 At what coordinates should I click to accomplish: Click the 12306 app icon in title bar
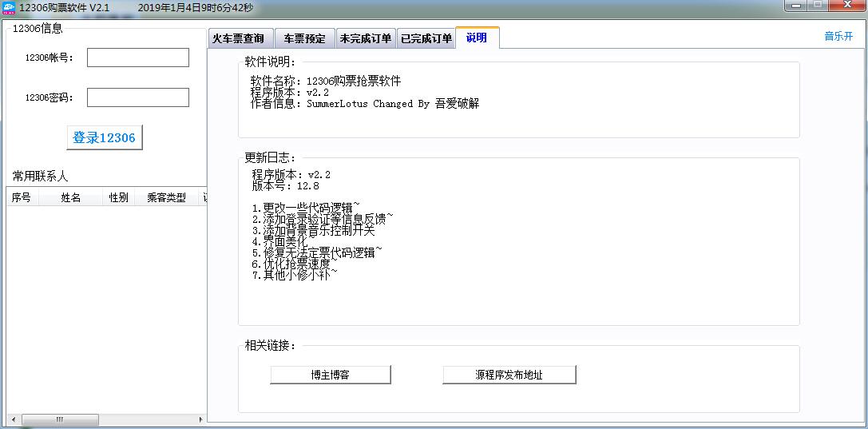pos(10,8)
